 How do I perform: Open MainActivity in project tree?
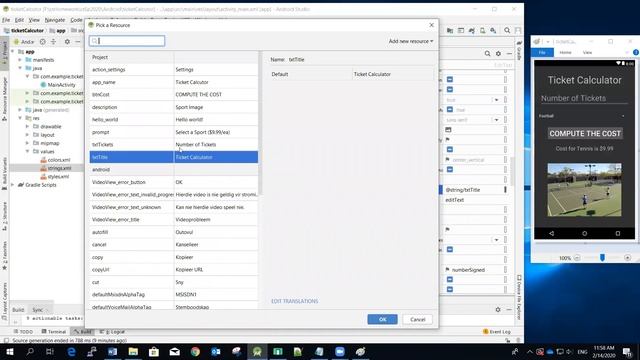pyautogui.click(x=61, y=85)
